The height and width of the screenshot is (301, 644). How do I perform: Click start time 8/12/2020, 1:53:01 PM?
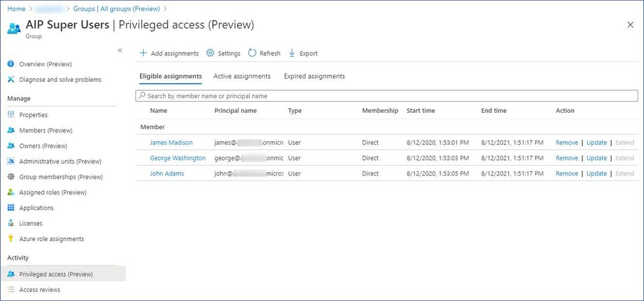[438, 142]
